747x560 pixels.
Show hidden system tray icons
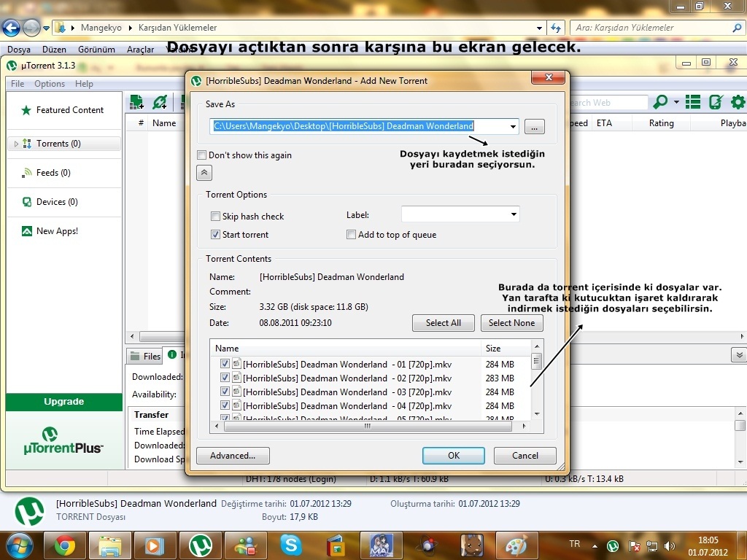595,545
